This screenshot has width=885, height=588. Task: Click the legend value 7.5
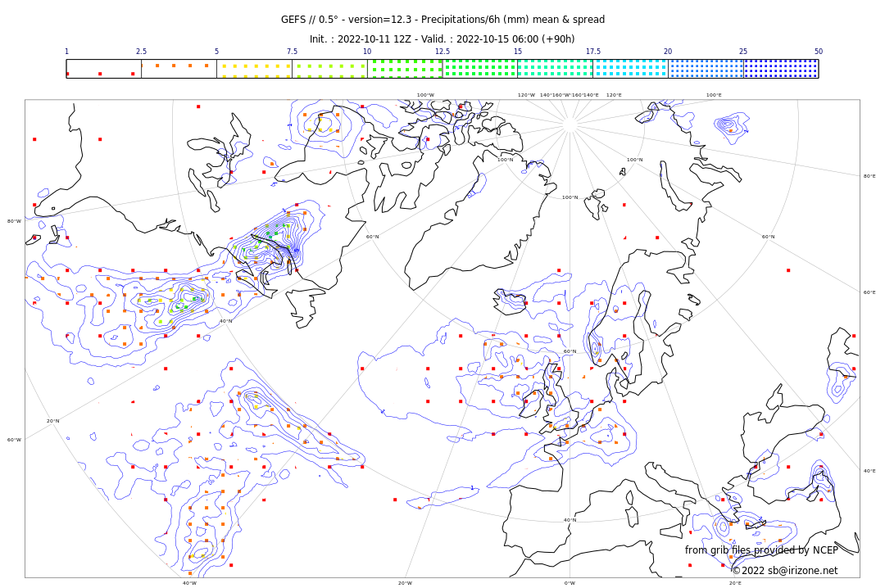292,52
